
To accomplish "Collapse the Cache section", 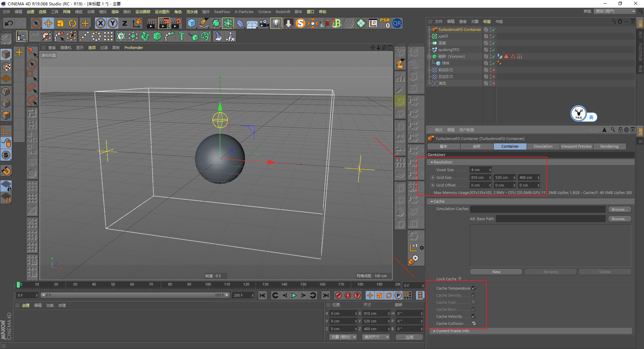I will tap(432, 202).
